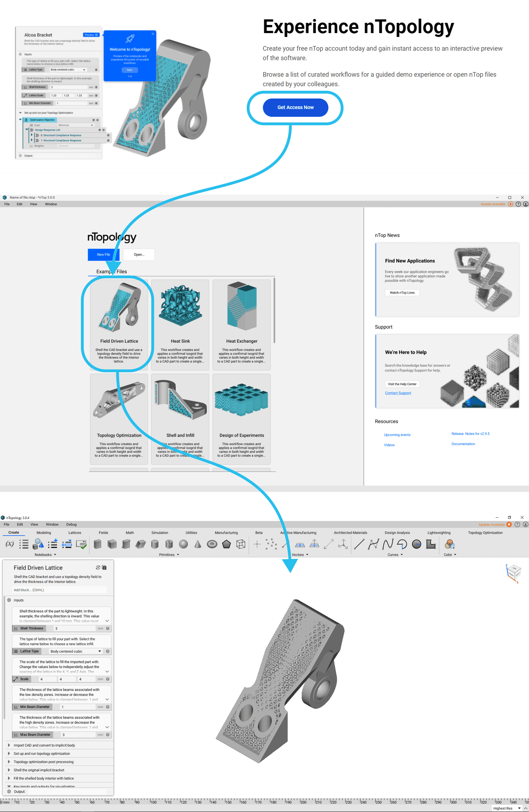Open the Curves dropdown
529x812 pixels.
point(395,554)
